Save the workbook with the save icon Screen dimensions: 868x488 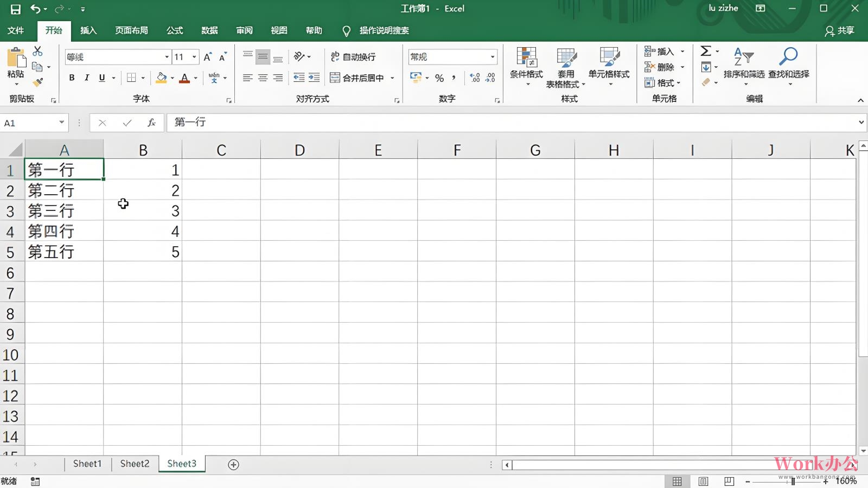pos(15,9)
